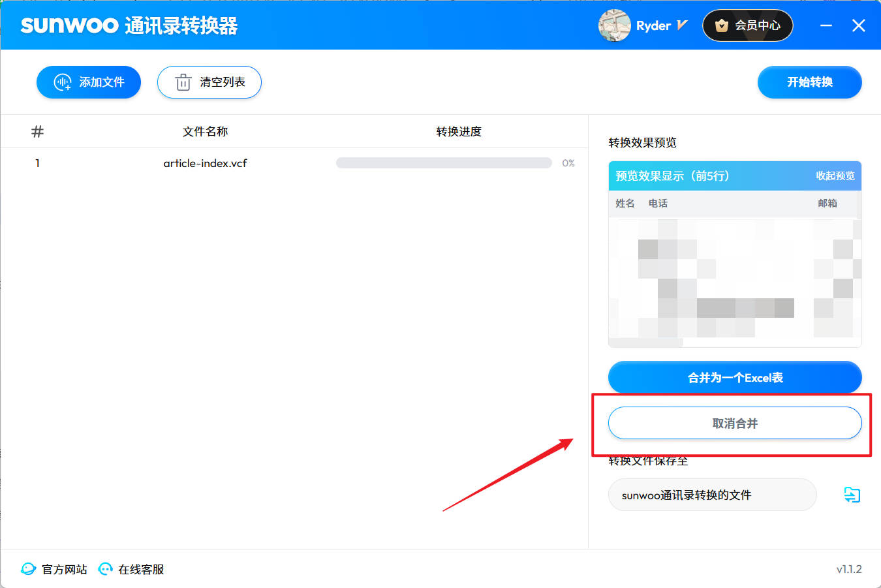This screenshot has width=881, height=588.
Task: Clear the list with 清空列表
Action: [x=209, y=82]
